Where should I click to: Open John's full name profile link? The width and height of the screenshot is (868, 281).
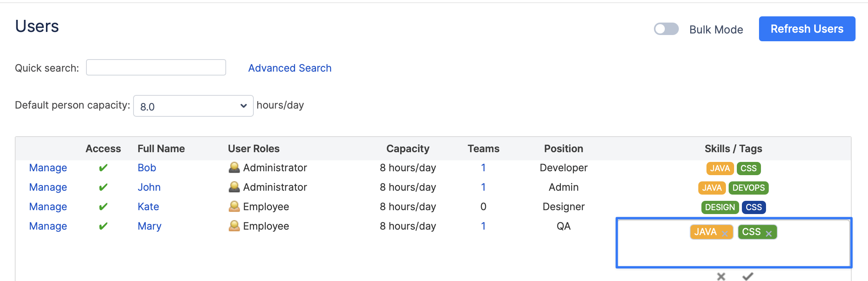(149, 187)
